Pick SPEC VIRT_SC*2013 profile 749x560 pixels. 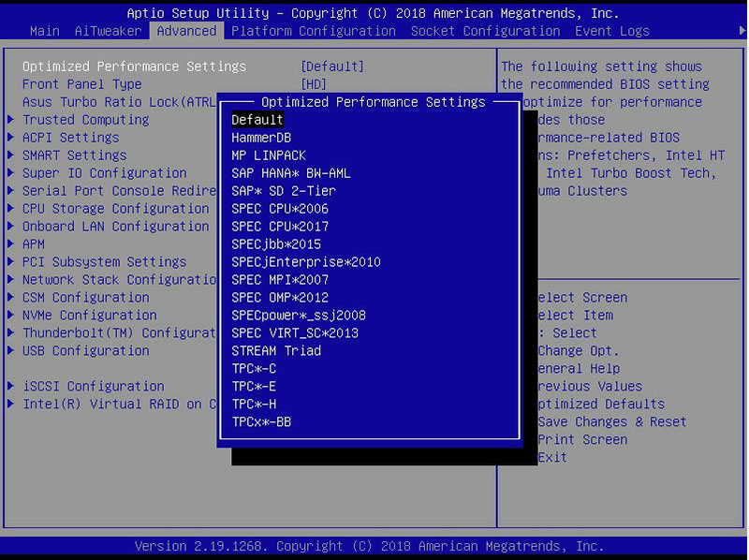(295, 333)
